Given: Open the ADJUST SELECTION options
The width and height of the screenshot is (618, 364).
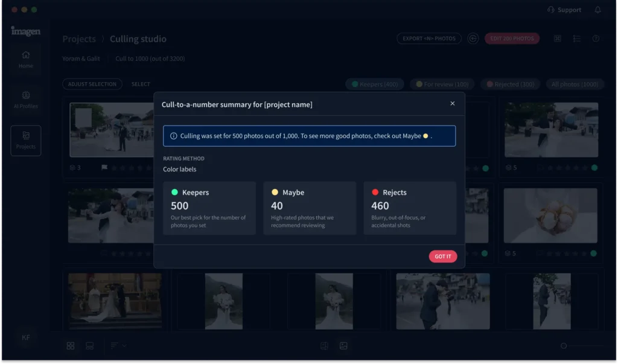Looking at the screenshot, I should [92, 85].
